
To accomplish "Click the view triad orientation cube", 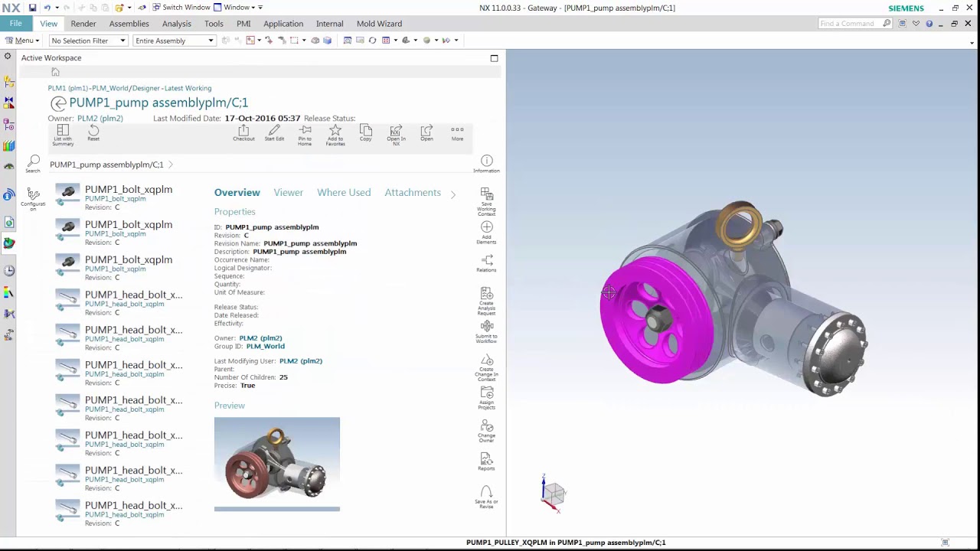I will point(554,493).
